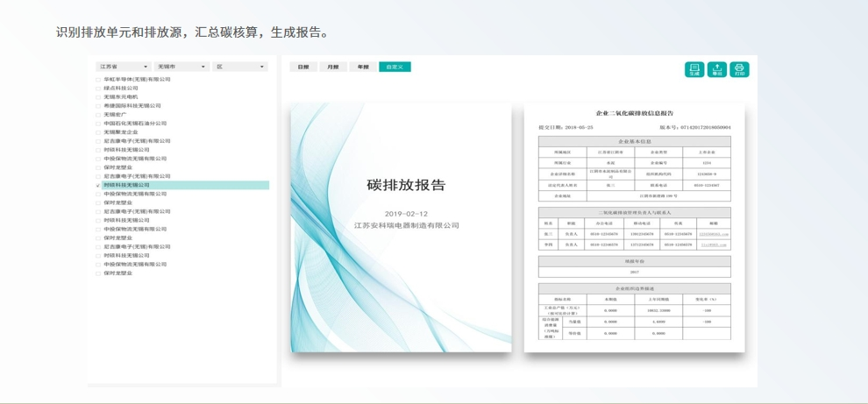Open the 年报 tab
868x404 pixels.
click(362, 67)
